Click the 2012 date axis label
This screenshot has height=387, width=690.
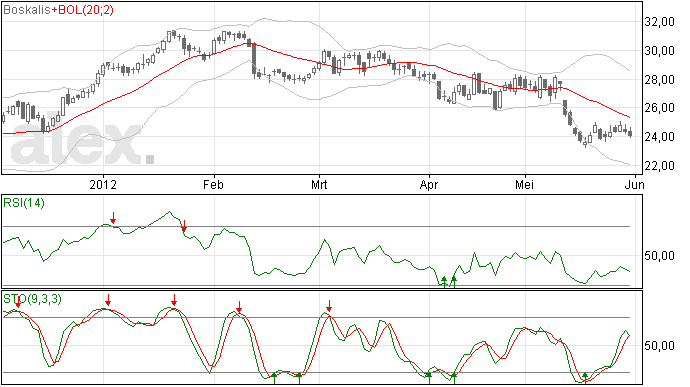click(x=103, y=184)
